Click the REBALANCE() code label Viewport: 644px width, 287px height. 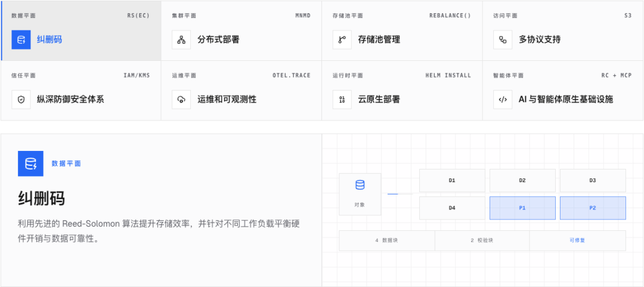(450, 16)
